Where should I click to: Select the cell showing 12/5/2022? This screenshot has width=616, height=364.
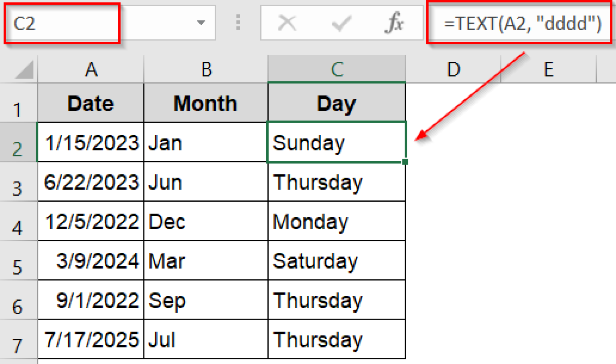[90, 221]
